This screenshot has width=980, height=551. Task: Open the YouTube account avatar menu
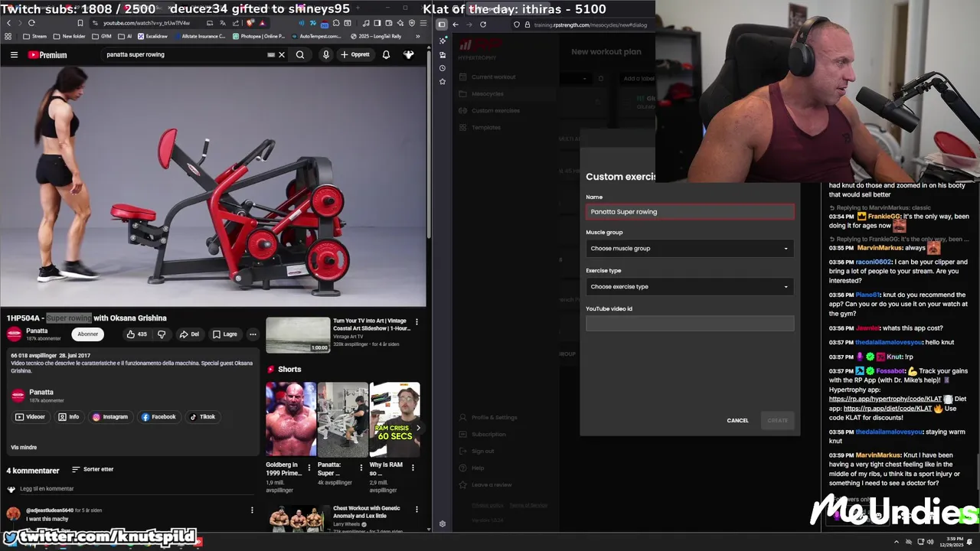click(409, 54)
